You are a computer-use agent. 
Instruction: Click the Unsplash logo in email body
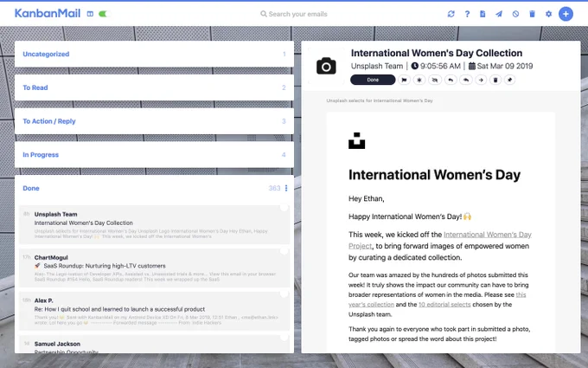pyautogui.click(x=356, y=141)
